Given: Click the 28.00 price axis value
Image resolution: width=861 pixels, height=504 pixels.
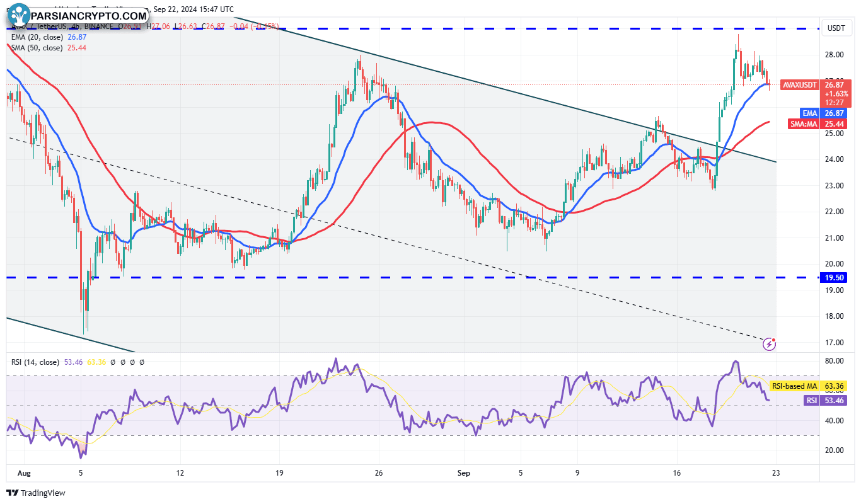Looking at the screenshot, I should pyautogui.click(x=835, y=54).
